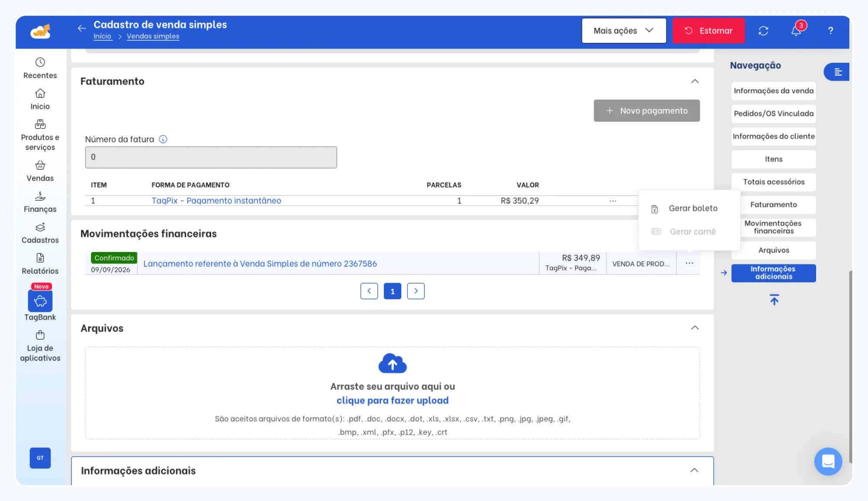This screenshot has height=501, width=868.
Task: Click the Número da fatura field
Action: coord(211,157)
